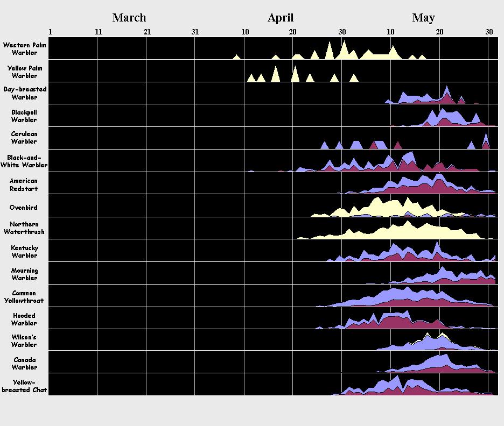This screenshot has width=504, height=426.
Task: Click the May month heading
Action: 423,18
